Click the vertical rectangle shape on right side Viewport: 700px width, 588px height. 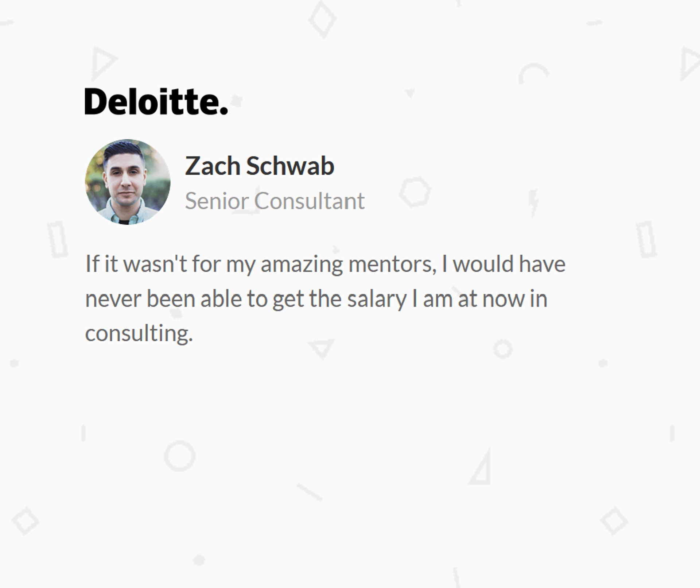click(x=646, y=239)
